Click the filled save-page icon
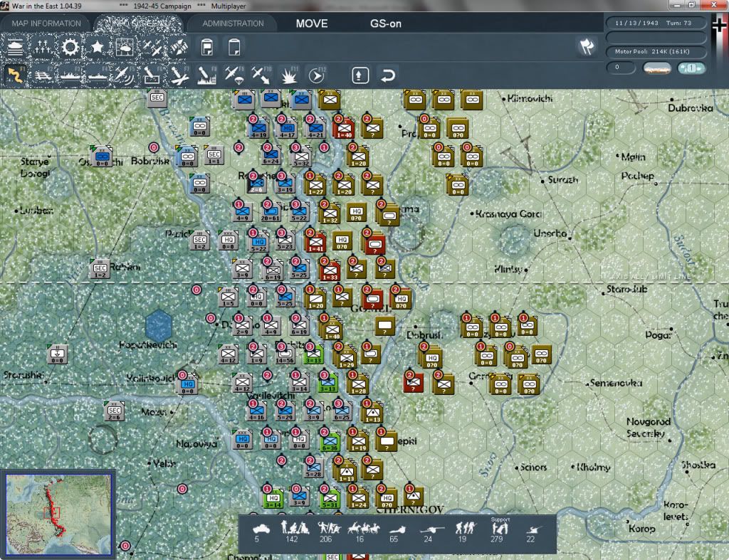729x560 pixels. [207, 47]
